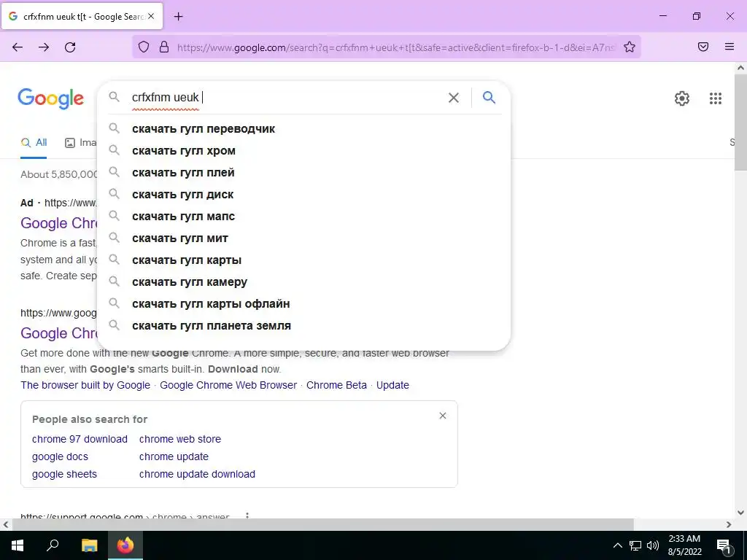Image resolution: width=747 pixels, height=560 pixels.
Task: Click Firefox icon in taskbar
Action: pos(125,545)
